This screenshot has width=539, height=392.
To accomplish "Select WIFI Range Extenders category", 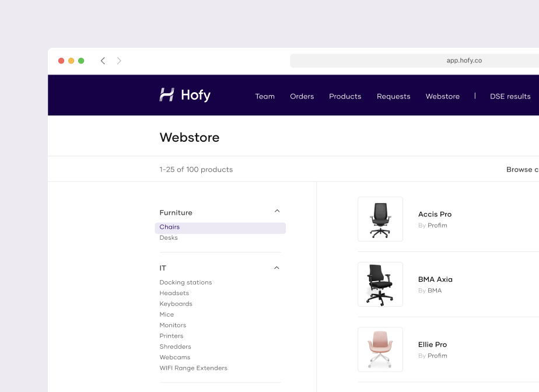I will [x=193, y=368].
